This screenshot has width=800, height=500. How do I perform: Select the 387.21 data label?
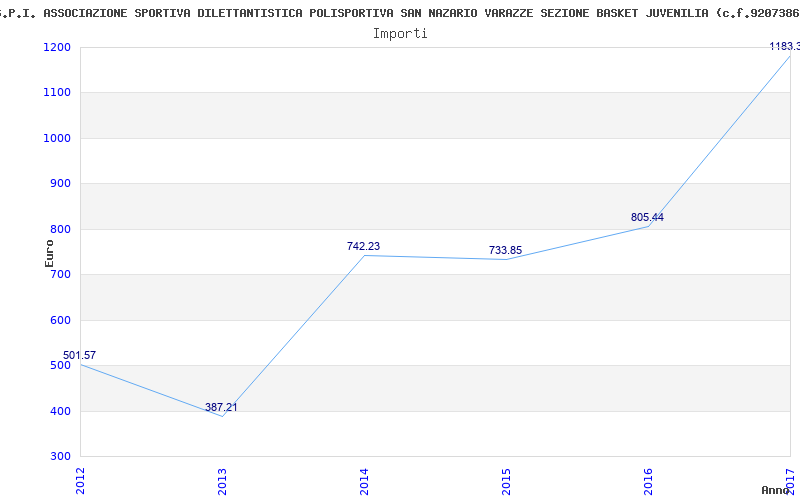221,407
